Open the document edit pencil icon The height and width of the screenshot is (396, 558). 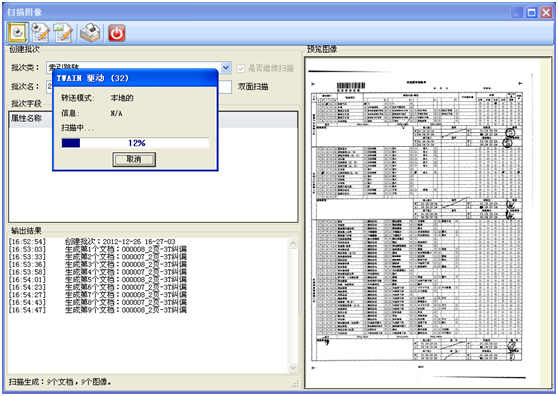(x=41, y=33)
